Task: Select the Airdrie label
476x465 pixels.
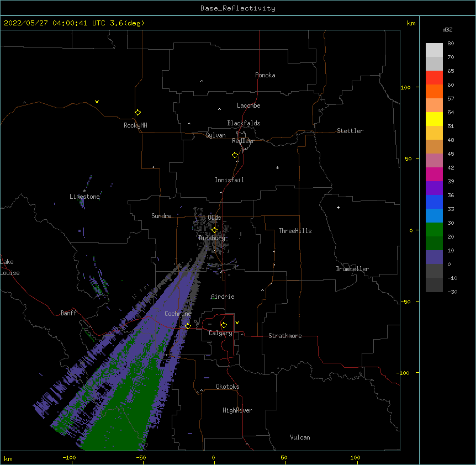Action: [x=223, y=297]
